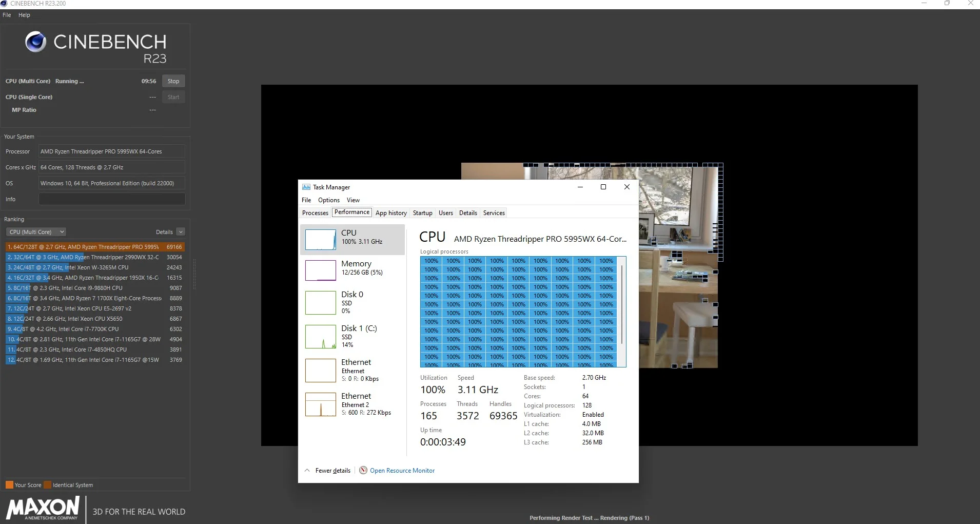Select the Memory graph in sidebar
This screenshot has height=524, width=980.
click(x=321, y=270)
